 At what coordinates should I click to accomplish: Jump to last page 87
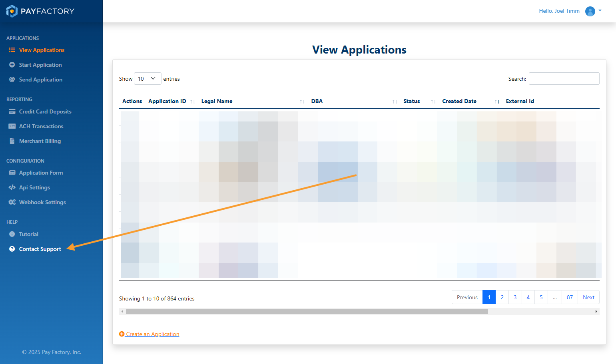pyautogui.click(x=570, y=297)
